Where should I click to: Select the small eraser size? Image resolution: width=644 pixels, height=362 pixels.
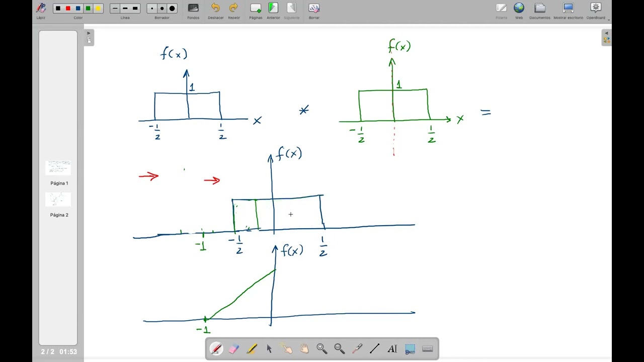click(x=152, y=9)
